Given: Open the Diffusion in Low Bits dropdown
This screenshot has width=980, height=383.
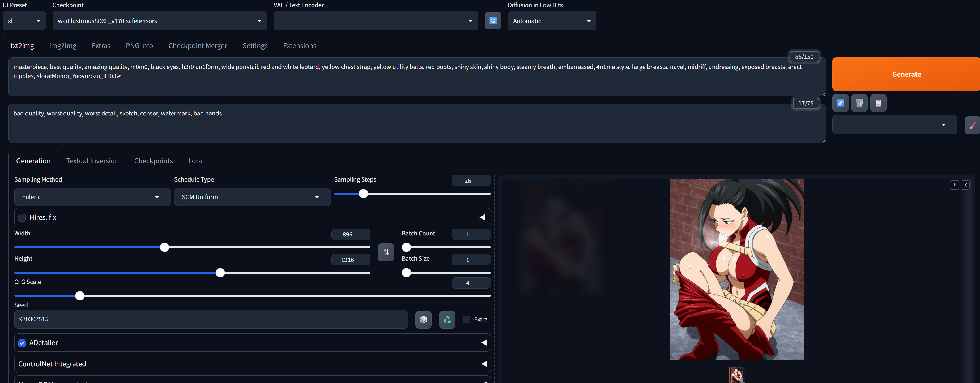Looking at the screenshot, I should click(552, 21).
